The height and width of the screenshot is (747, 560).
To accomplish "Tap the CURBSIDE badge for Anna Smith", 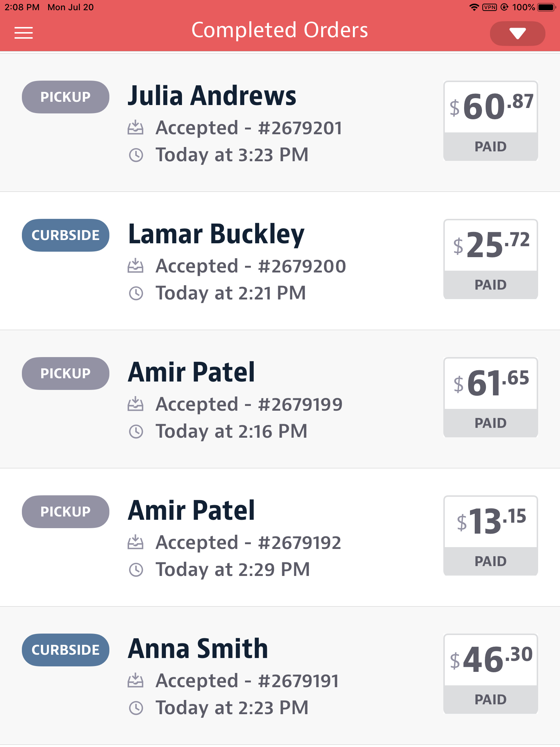I will (66, 650).
